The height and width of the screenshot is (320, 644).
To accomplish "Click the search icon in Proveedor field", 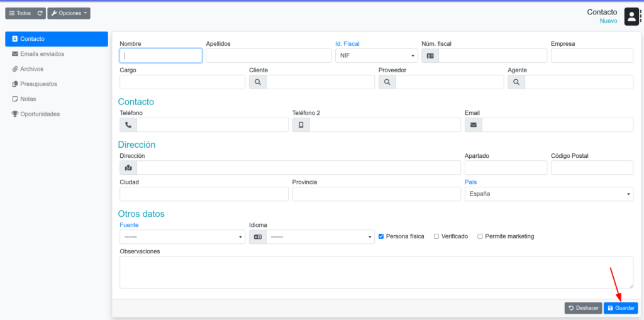I will [387, 82].
